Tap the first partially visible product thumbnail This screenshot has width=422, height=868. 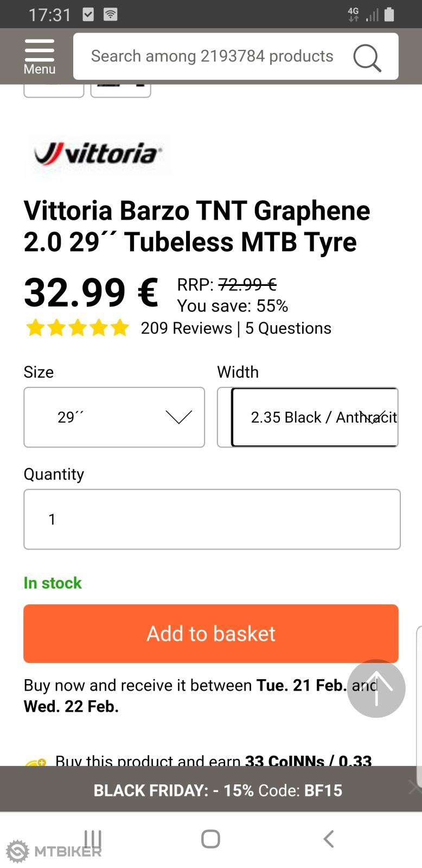[54, 91]
